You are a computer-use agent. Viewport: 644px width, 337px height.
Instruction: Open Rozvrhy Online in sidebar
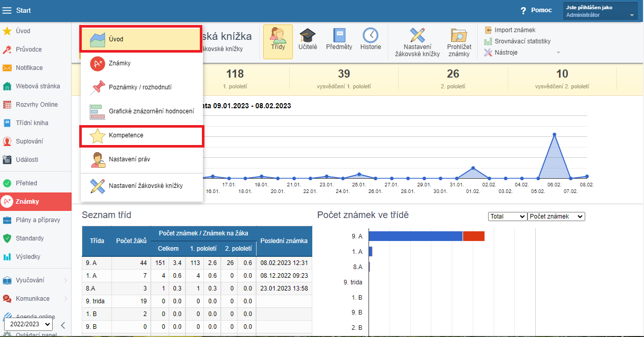(x=36, y=105)
